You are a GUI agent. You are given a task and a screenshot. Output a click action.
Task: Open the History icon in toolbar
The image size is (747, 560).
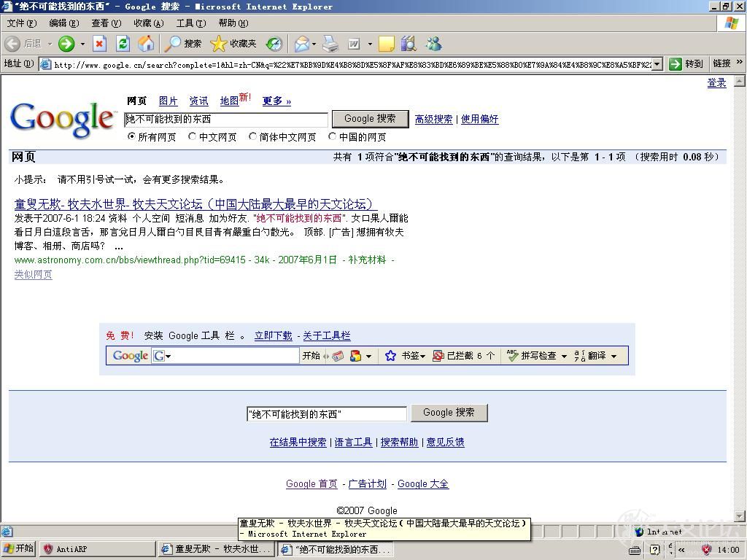pos(274,44)
